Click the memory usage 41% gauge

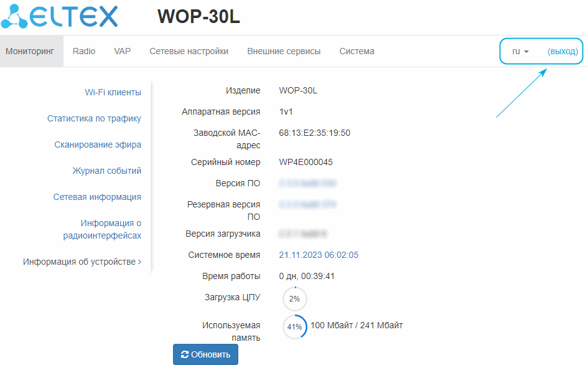295,327
